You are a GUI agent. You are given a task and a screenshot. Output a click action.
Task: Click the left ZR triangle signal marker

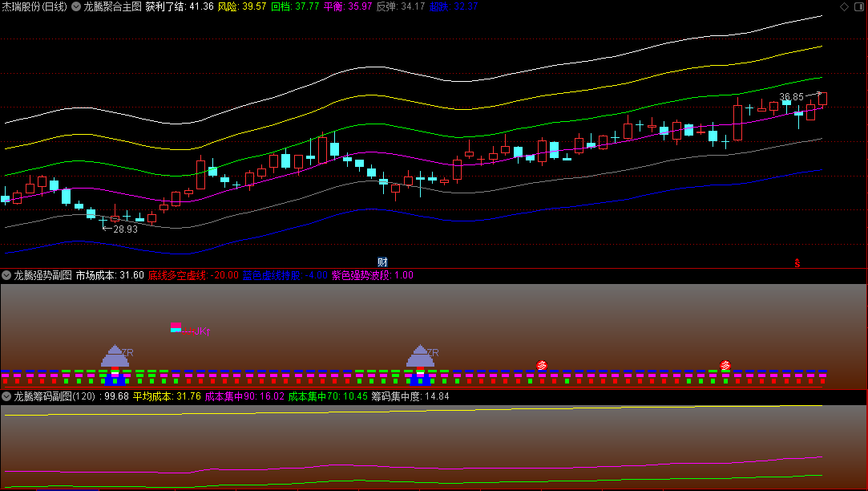(x=115, y=355)
